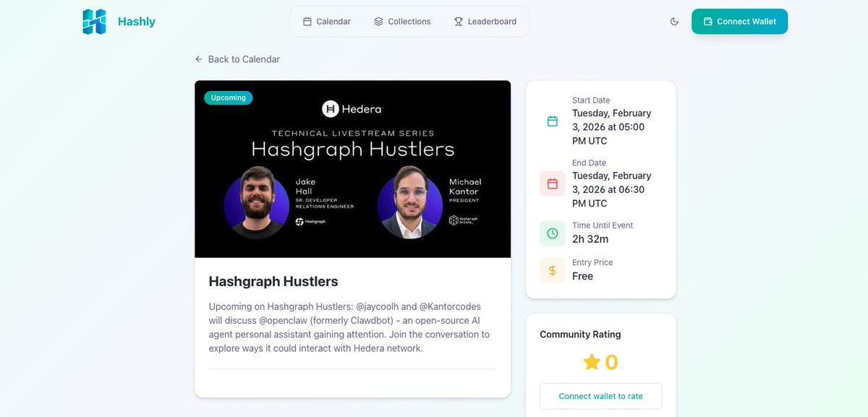Click the Hashgraph logo under Jake Hall
The width and height of the screenshot is (868, 417).
click(310, 222)
